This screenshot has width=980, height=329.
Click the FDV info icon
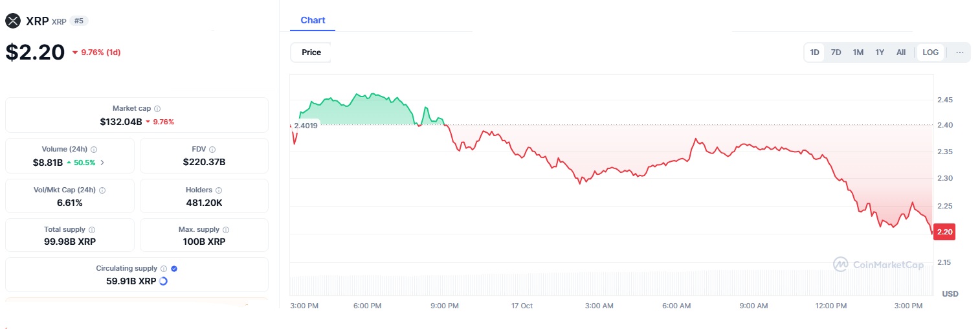[x=212, y=149]
